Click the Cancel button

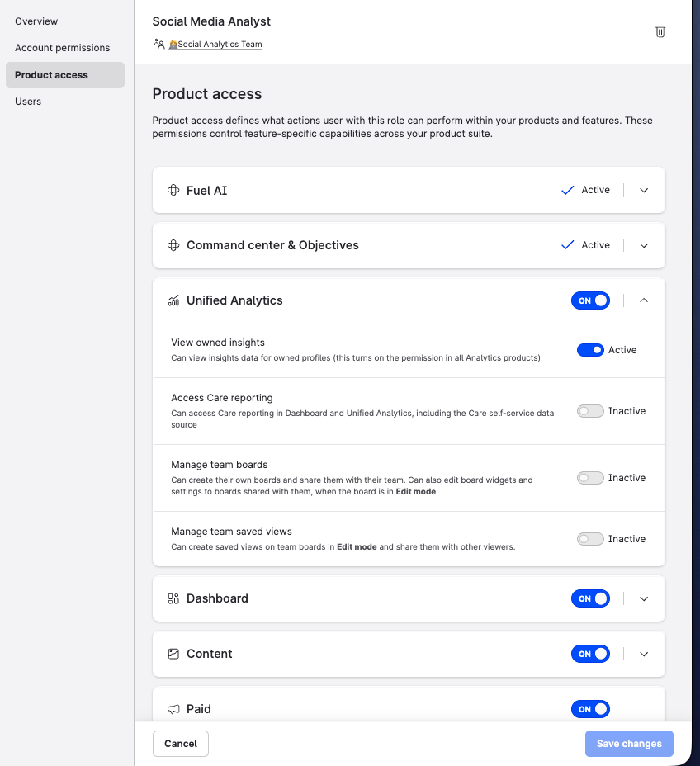(181, 744)
